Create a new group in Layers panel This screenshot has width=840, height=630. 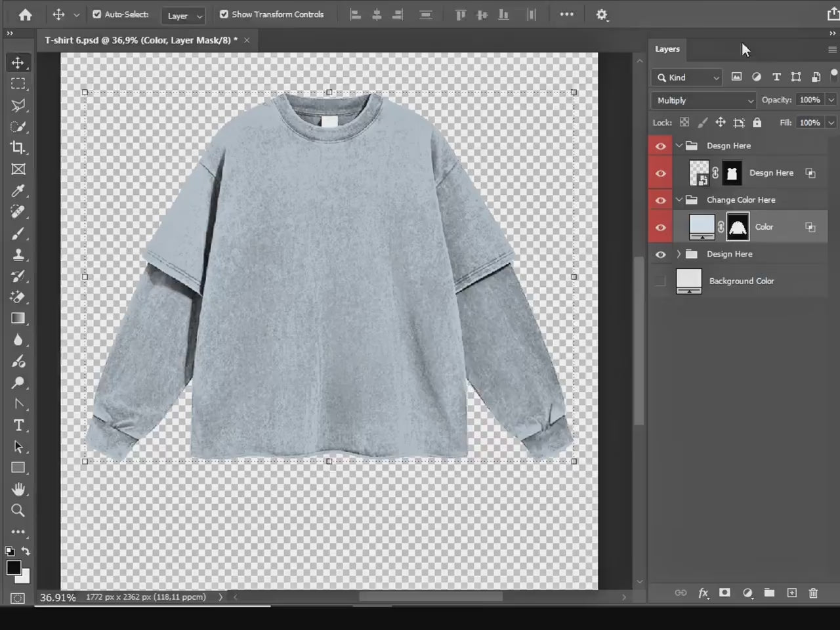tap(769, 593)
